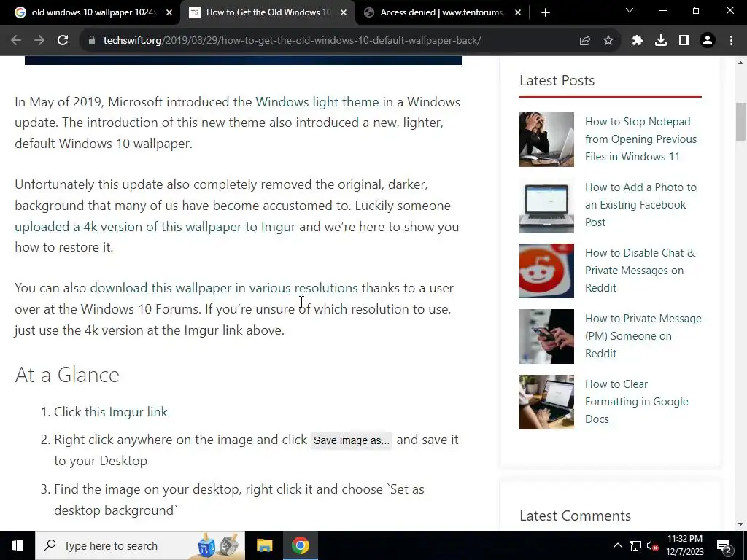Image resolution: width=747 pixels, height=560 pixels.
Task: Close the Access denied tab
Action: (x=518, y=13)
